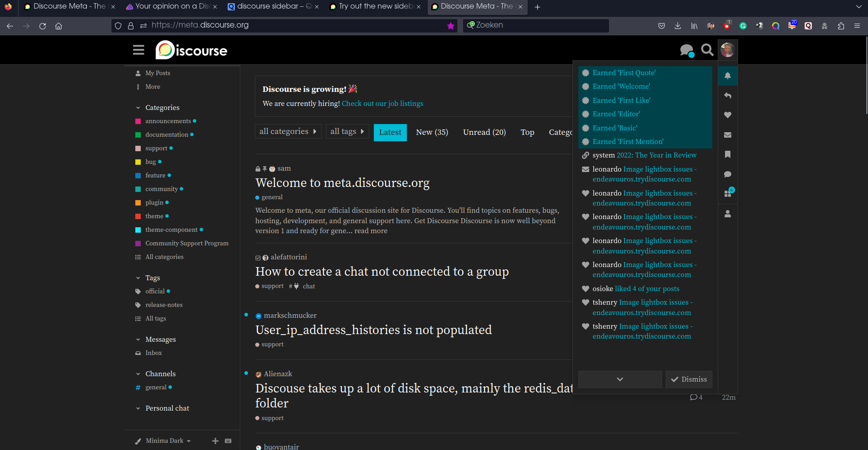Expand the Personal chat section
Viewport: 868px width, 450px height.
coord(138,408)
